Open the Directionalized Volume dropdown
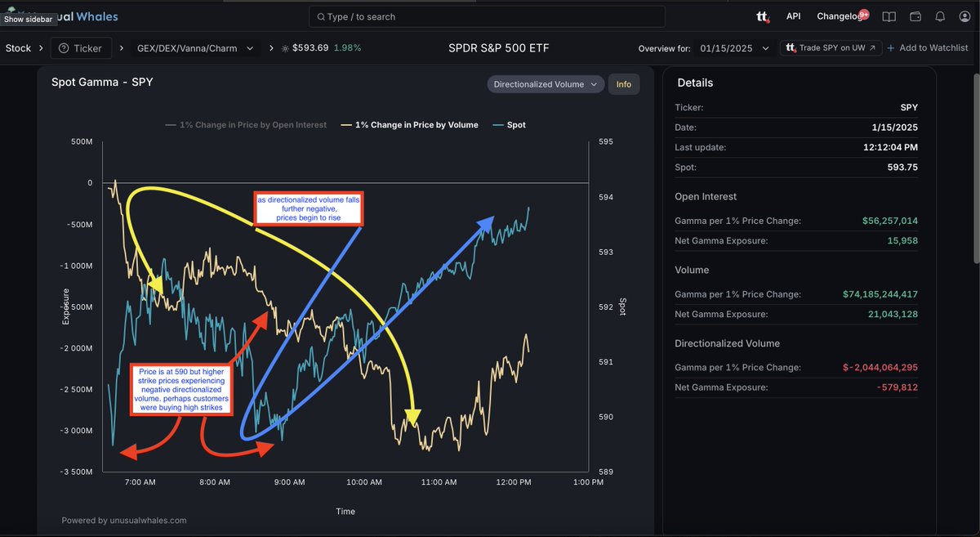This screenshot has height=537, width=980. (x=546, y=84)
